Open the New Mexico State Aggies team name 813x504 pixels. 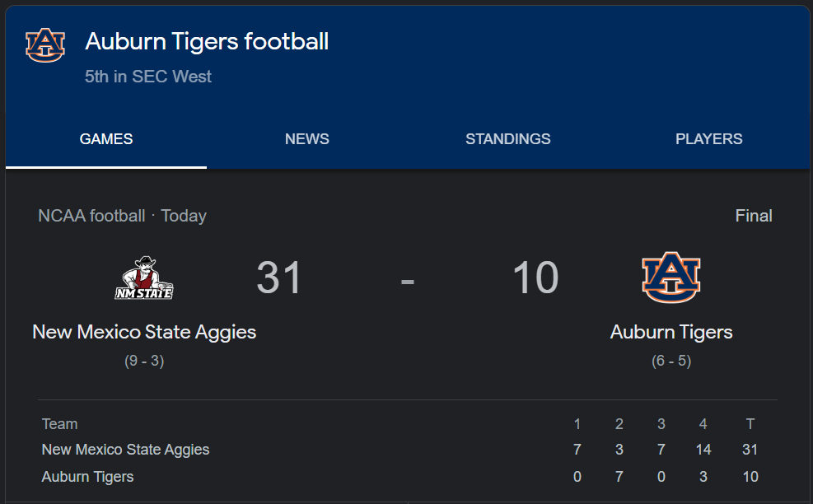pyautogui.click(x=144, y=332)
